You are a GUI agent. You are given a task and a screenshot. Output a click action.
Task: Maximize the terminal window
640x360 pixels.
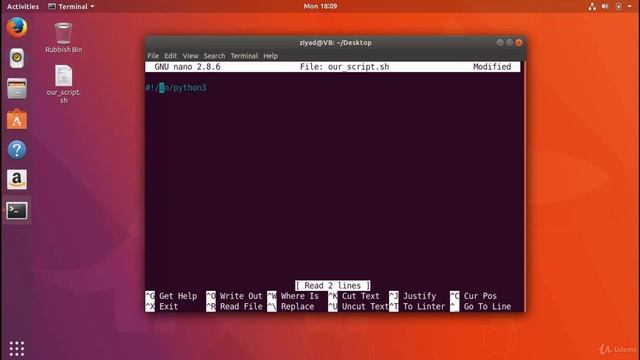click(509, 42)
